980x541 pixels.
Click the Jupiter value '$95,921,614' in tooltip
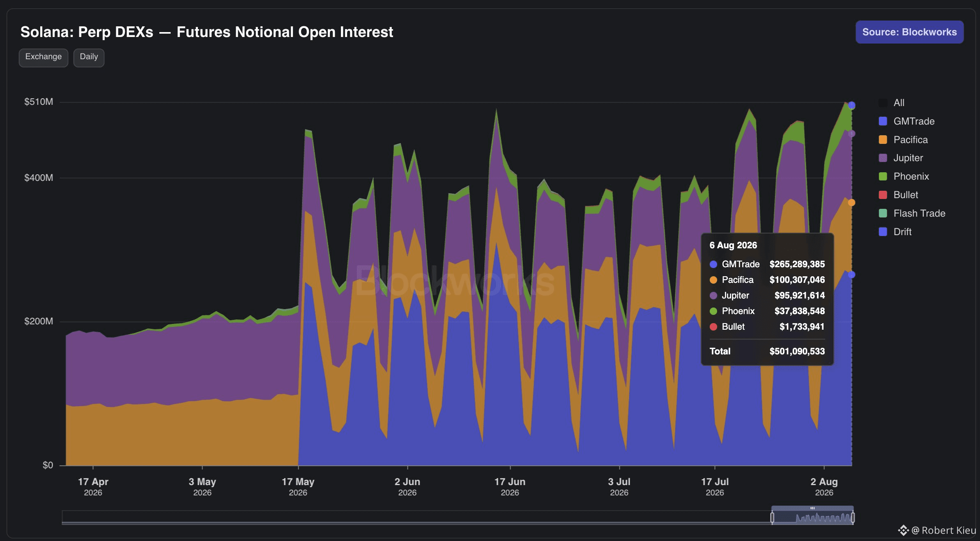(x=799, y=296)
